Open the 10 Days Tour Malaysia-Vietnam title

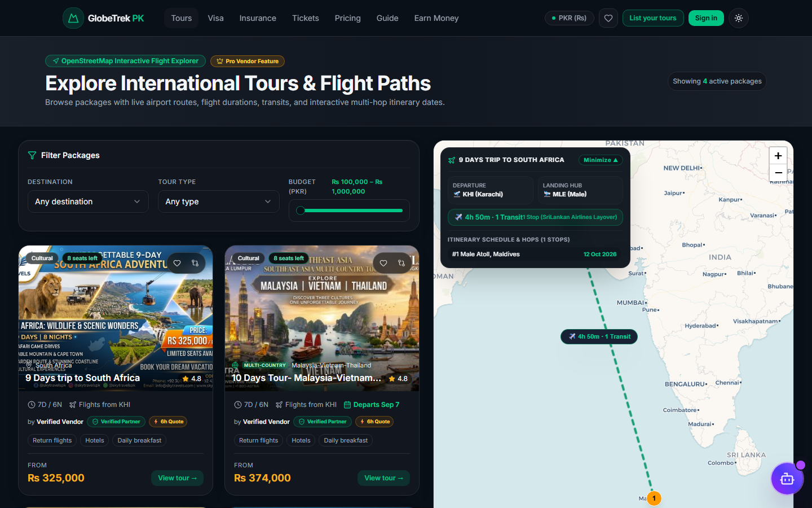[x=307, y=378]
